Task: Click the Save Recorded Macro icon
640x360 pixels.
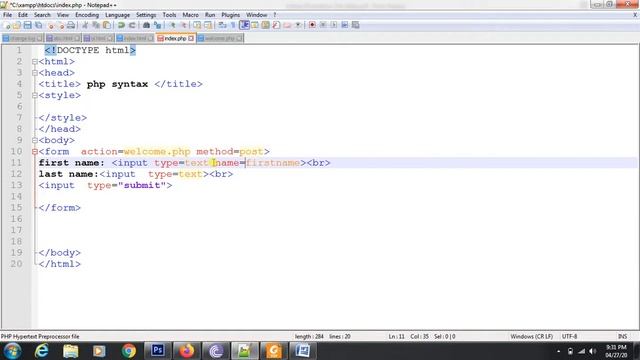Action: click(x=356, y=25)
